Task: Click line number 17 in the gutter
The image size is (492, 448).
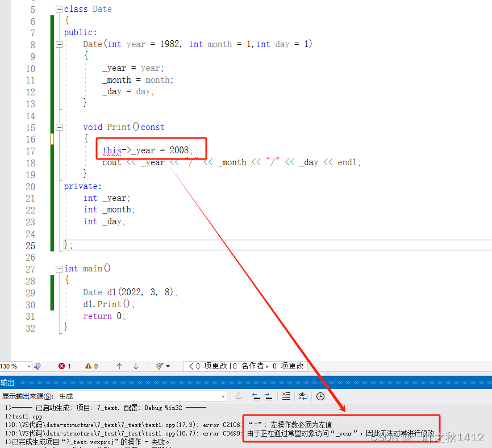Action: point(31,152)
